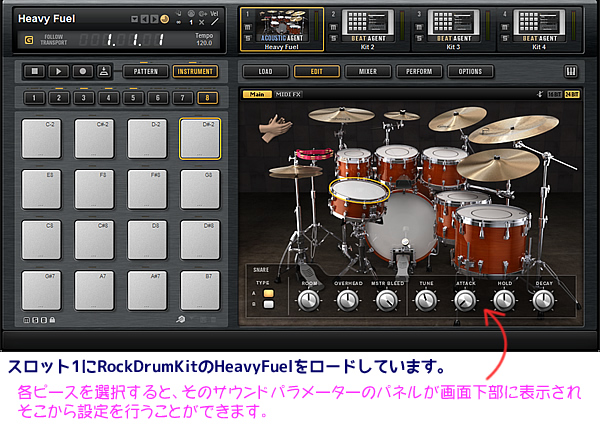The height and width of the screenshot is (429, 600).
Task: Select the highlighted snare drum
Action: (x=359, y=197)
